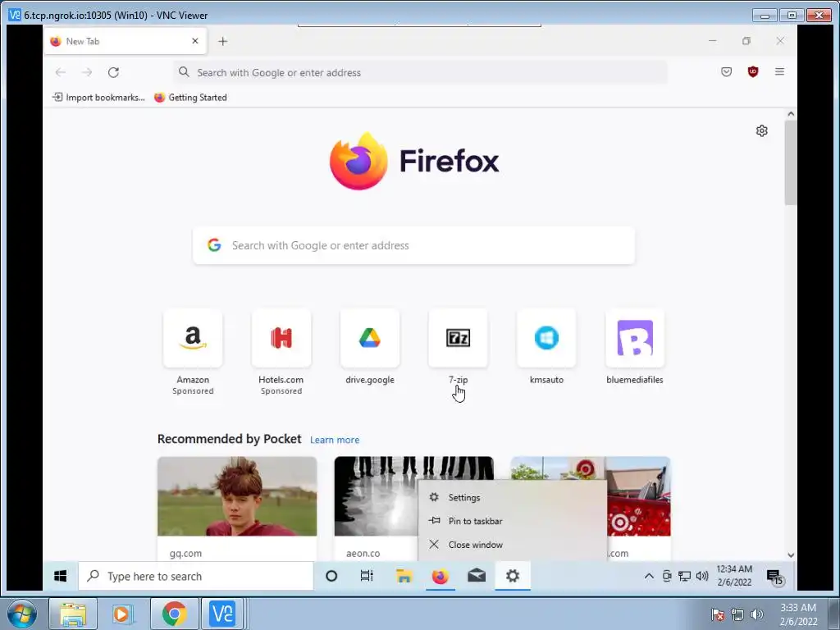The width and height of the screenshot is (840, 630).
Task: Click the Win10 clock showing 12:34 AM
Action: [x=734, y=575]
